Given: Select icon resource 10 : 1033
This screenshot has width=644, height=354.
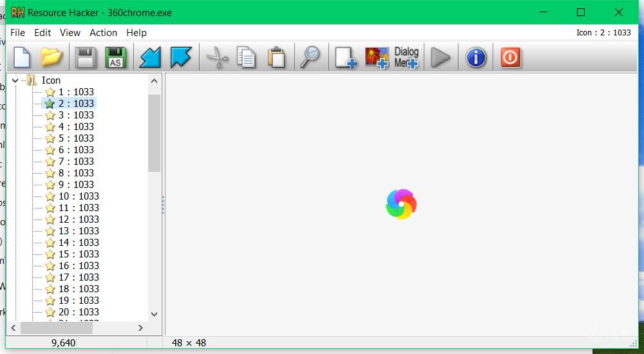Looking at the screenshot, I should pos(79,196).
